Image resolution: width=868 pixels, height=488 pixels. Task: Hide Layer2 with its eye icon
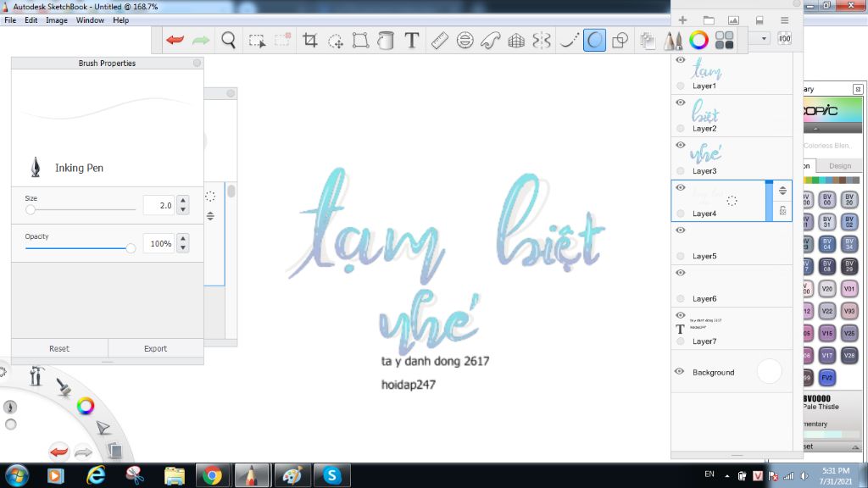pos(681,103)
